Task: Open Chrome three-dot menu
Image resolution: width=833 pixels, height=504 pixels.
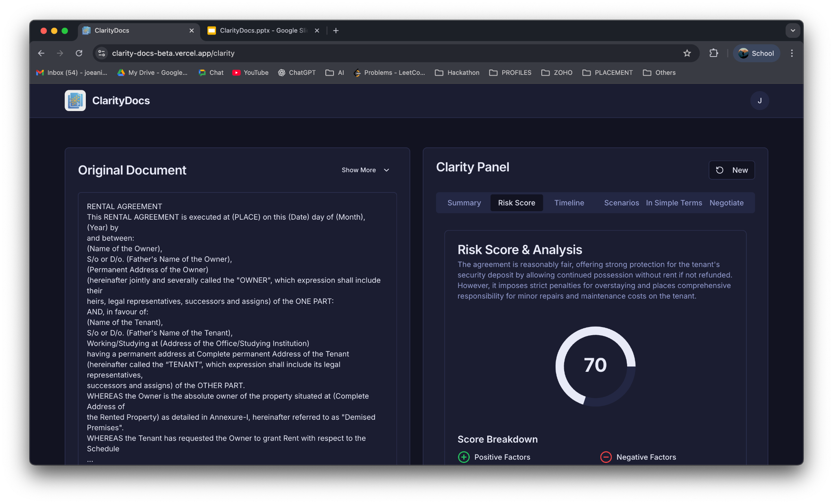Action: coord(792,53)
